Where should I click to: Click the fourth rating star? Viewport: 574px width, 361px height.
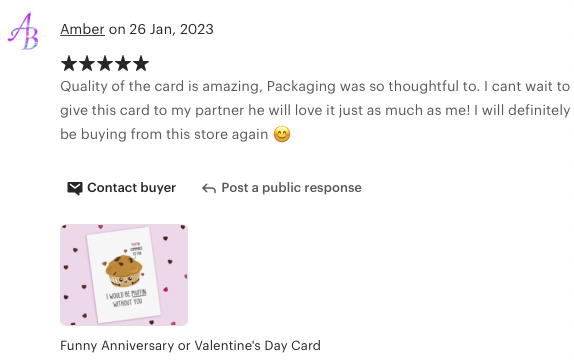point(123,64)
